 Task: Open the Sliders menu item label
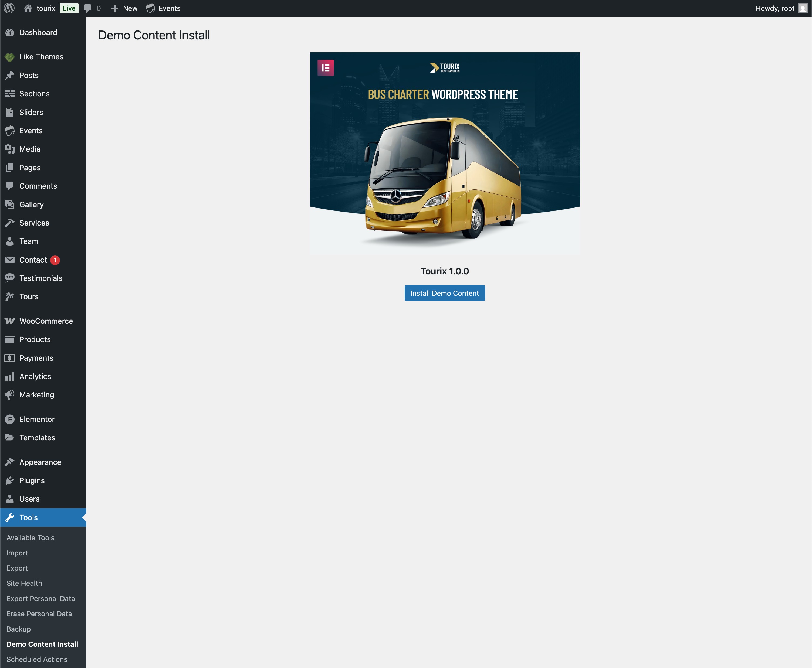pyautogui.click(x=31, y=112)
